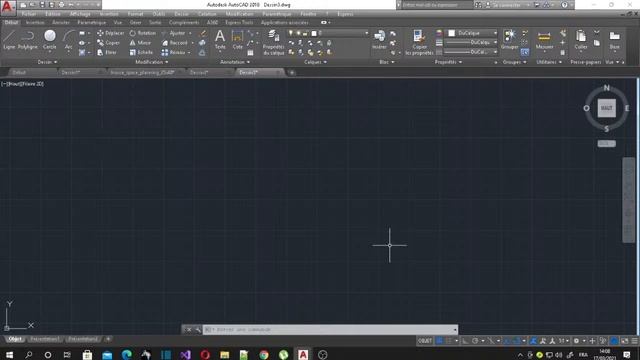Viewport: 640px width, 360px height.
Task: Open the Edition menu
Action: point(53,14)
